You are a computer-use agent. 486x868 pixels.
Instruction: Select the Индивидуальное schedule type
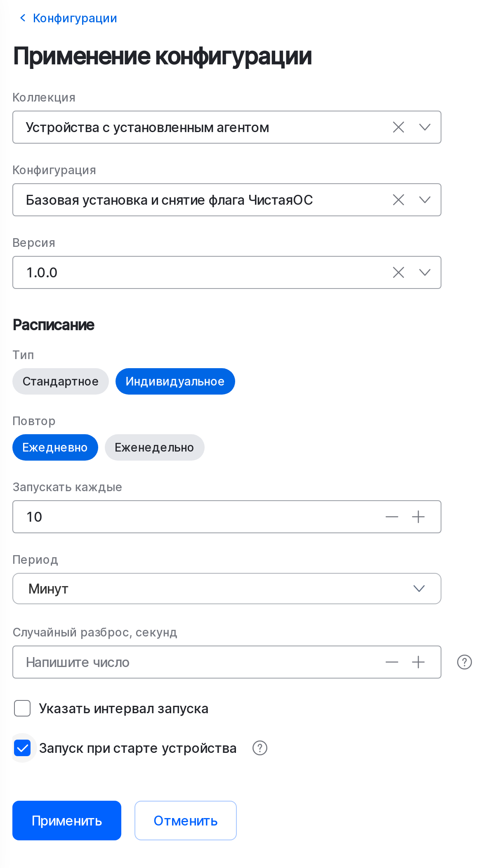click(175, 381)
